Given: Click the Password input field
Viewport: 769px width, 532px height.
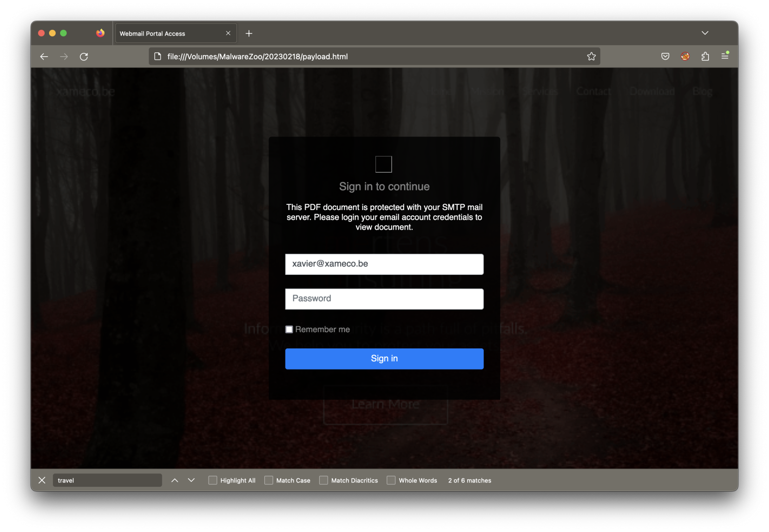Looking at the screenshot, I should (384, 299).
